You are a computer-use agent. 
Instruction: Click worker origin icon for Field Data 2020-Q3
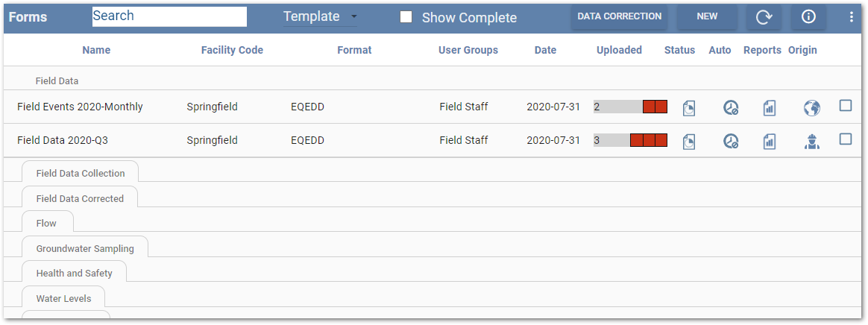point(811,140)
